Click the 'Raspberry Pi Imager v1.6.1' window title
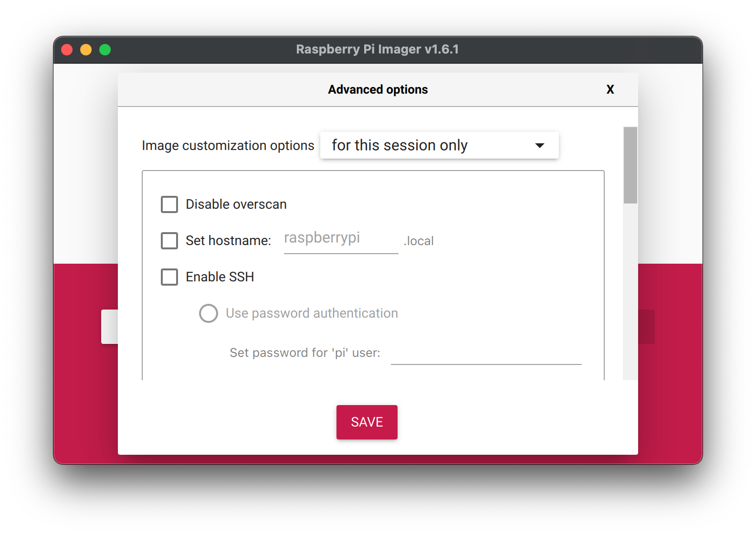The height and width of the screenshot is (535, 756). pos(378,49)
